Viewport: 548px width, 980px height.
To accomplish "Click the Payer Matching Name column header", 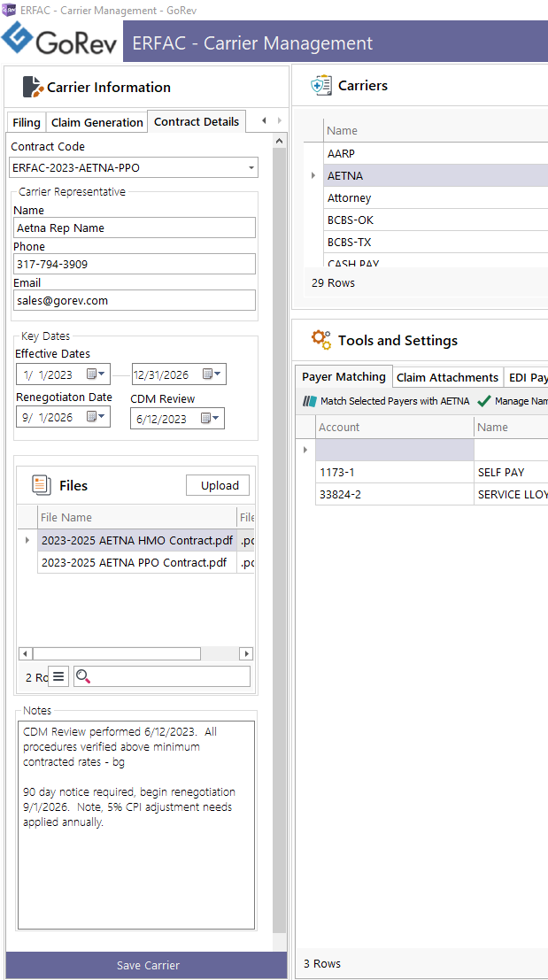I will [x=511, y=428].
